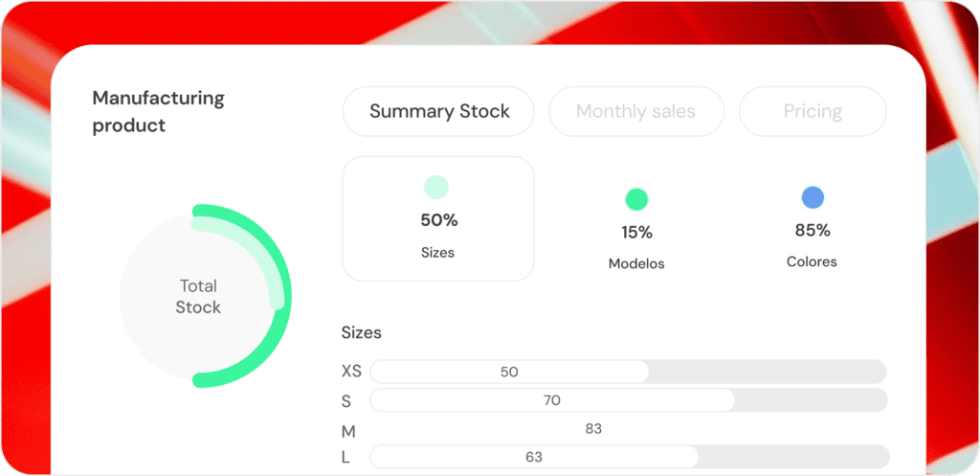Click the S row label
This screenshot has height=476, width=980.
346,400
